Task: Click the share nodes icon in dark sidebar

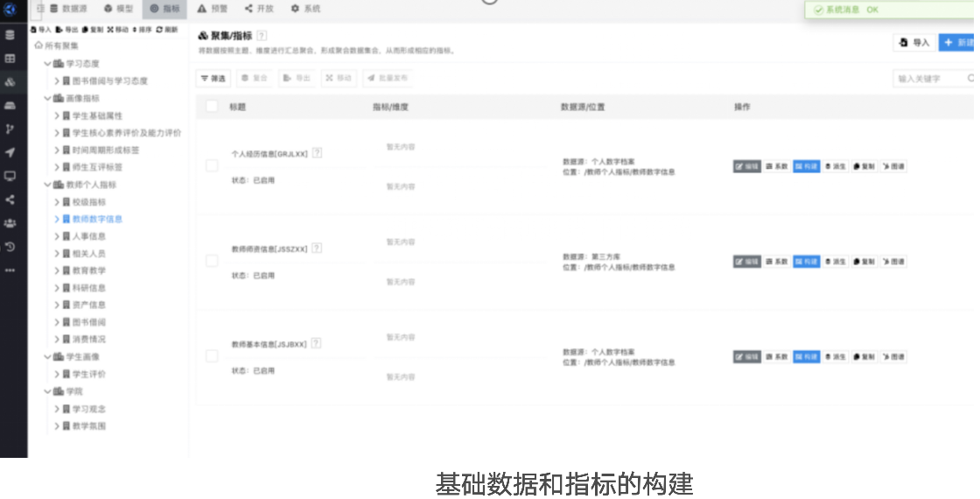Action: click(x=10, y=200)
